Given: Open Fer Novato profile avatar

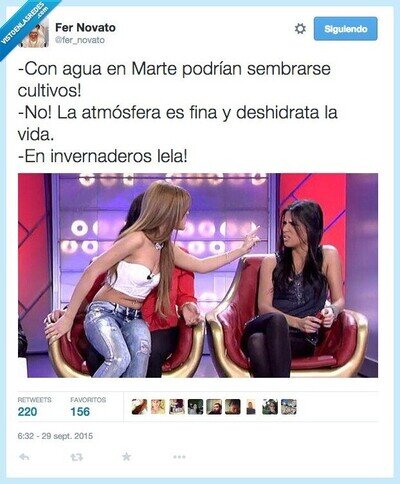Looking at the screenshot, I should pyautogui.click(x=36, y=33).
